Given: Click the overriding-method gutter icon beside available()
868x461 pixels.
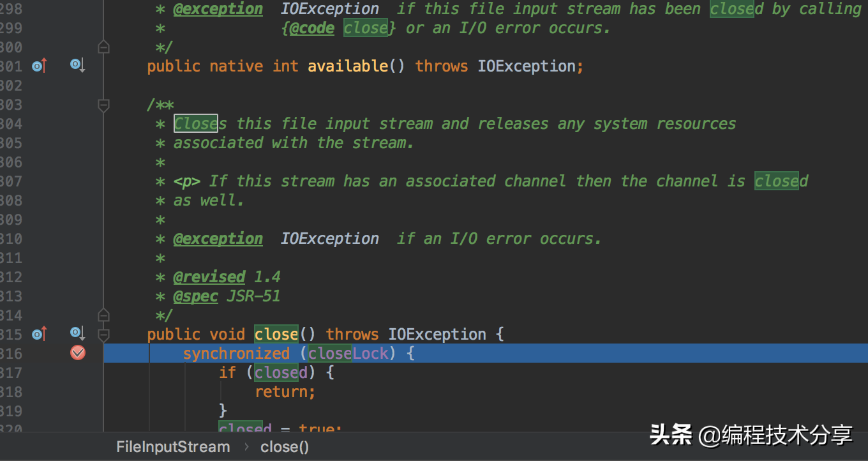Looking at the screenshot, I should 40,65.
